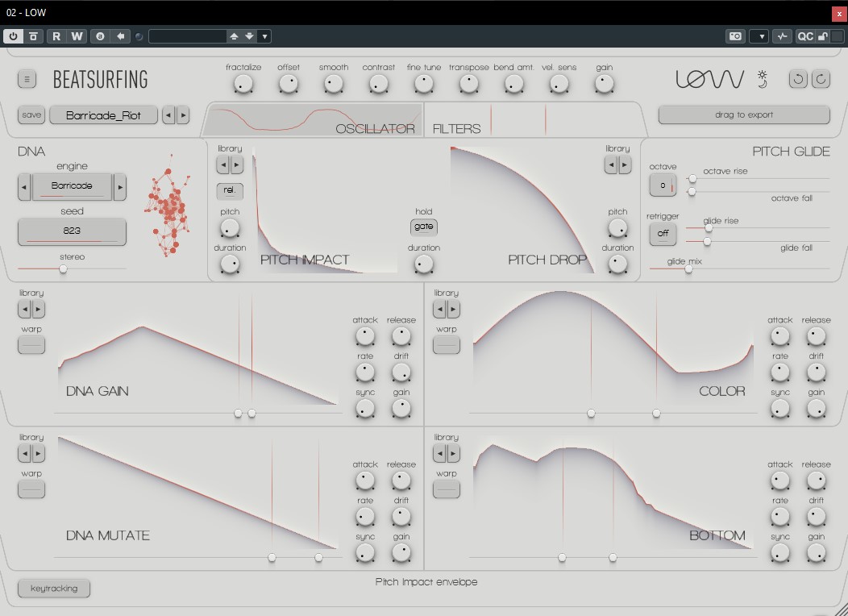
Task: Load next host preset with down arrow
Action: click(x=249, y=36)
